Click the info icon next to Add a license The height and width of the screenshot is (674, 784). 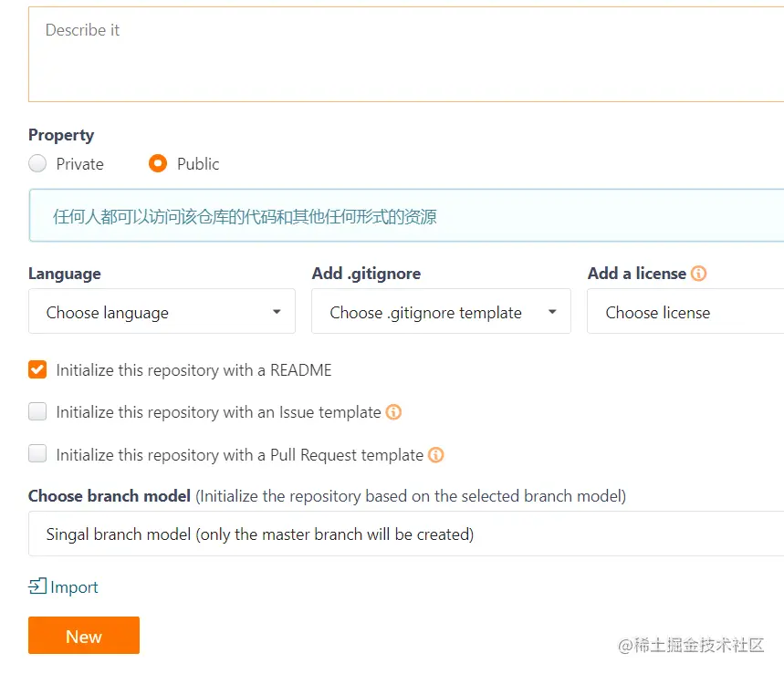[x=698, y=274]
